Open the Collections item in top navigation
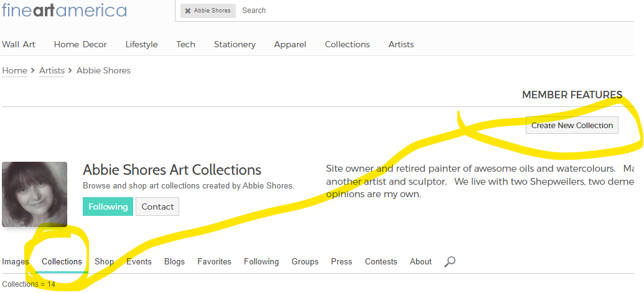Image resolution: width=644 pixels, height=293 pixels. click(347, 44)
